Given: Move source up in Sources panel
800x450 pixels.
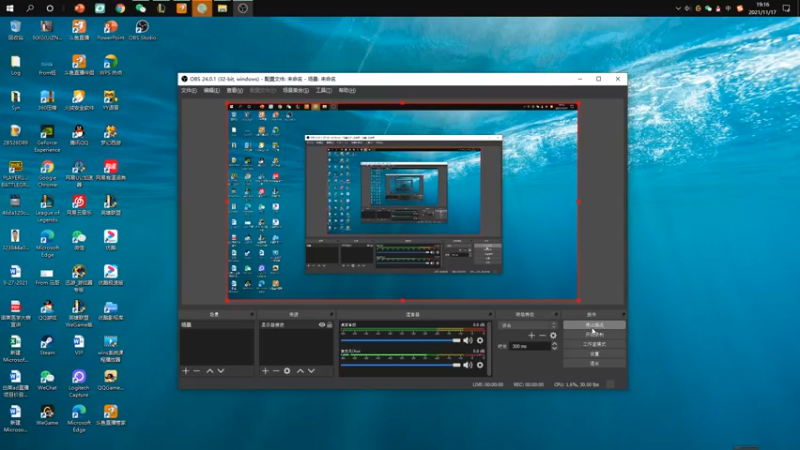Looking at the screenshot, I should (300, 371).
